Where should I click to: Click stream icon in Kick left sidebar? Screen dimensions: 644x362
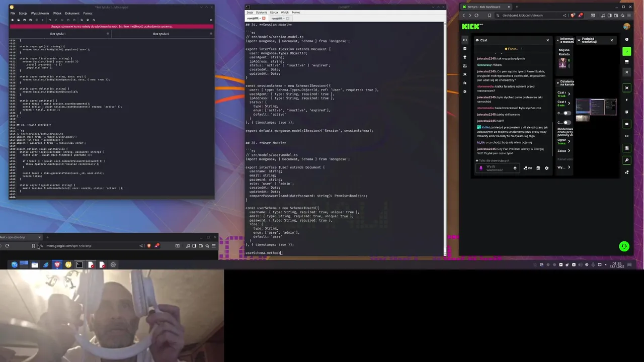(x=465, y=40)
